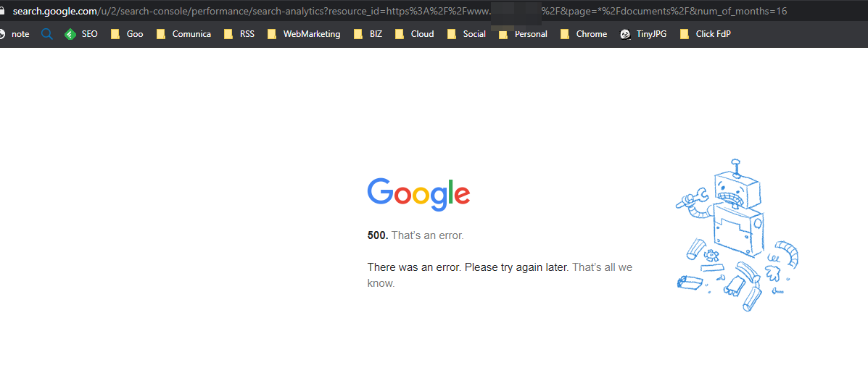This screenshot has height=381, width=868.
Task: Open the Goo bookmarks folder
Action: click(x=127, y=34)
